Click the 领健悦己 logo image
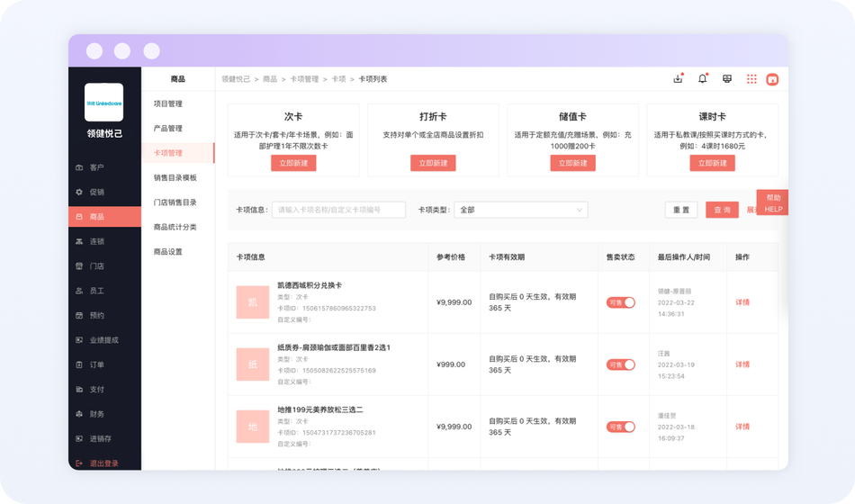The height and width of the screenshot is (504, 855). point(103,102)
